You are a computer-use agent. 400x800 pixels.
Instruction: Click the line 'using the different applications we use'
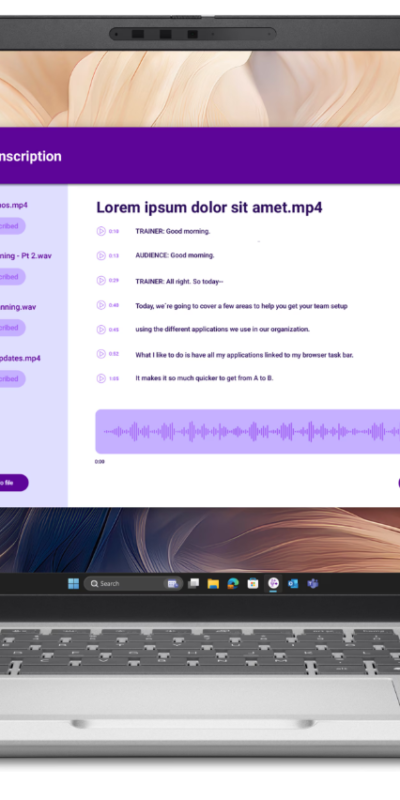(222, 330)
